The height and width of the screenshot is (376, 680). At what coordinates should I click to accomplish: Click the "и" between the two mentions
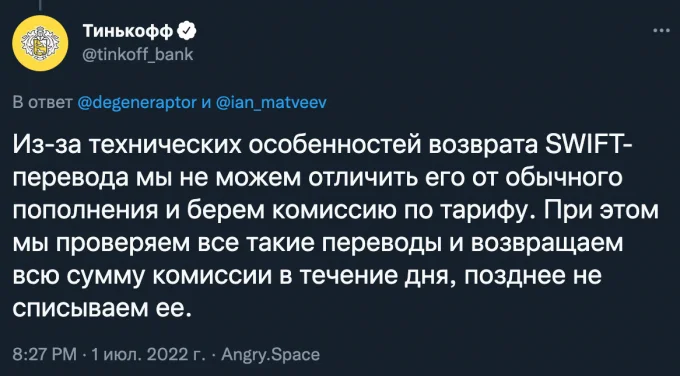206,104
